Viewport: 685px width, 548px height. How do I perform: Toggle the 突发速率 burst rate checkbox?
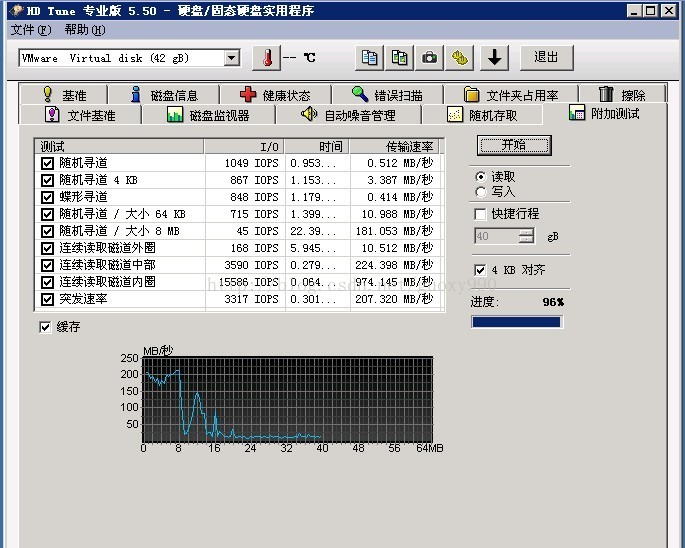pos(47,300)
